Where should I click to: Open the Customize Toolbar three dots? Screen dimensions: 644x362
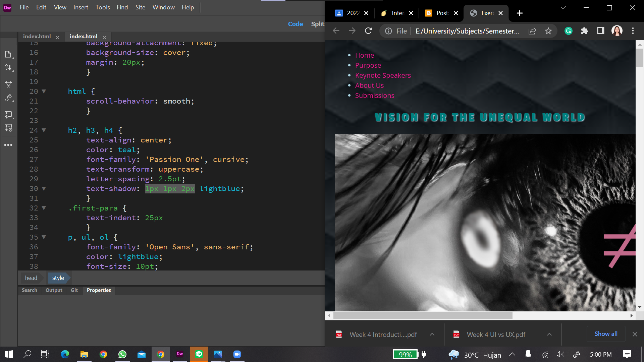pyautogui.click(x=8, y=145)
